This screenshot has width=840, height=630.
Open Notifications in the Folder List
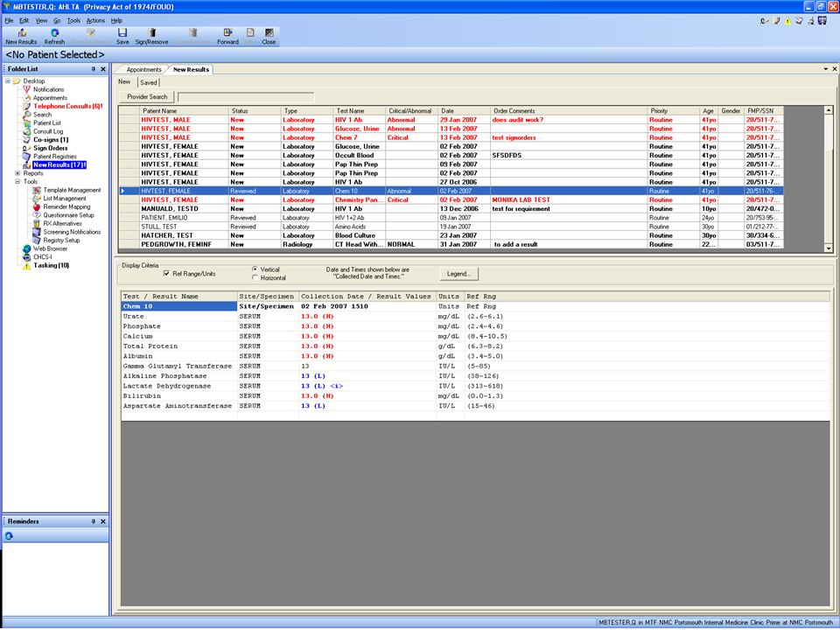pos(48,89)
